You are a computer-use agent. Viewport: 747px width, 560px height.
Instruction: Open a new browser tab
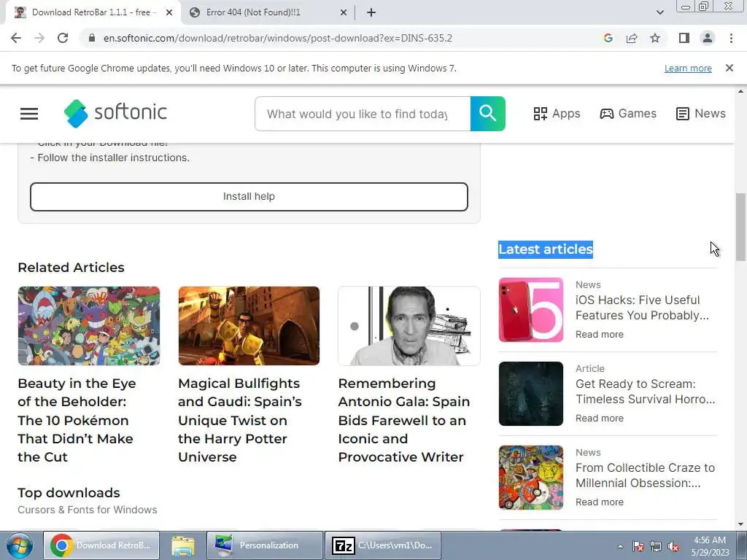371,12
